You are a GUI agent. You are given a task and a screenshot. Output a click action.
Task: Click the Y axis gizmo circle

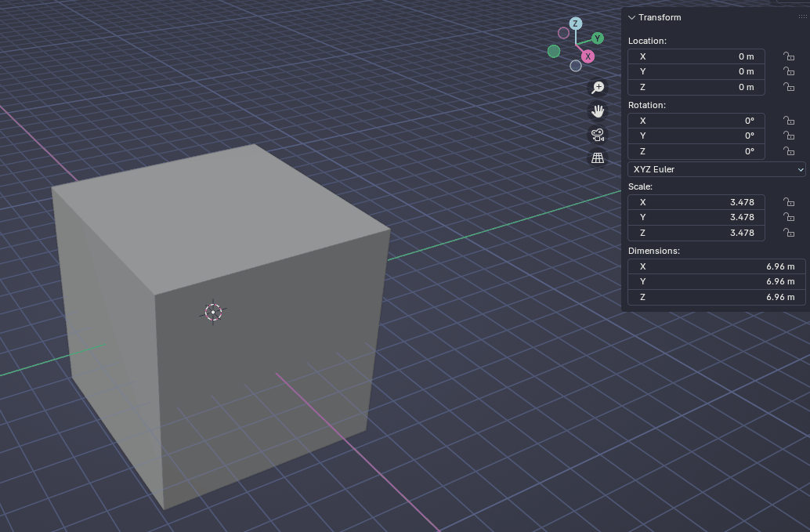(x=598, y=38)
